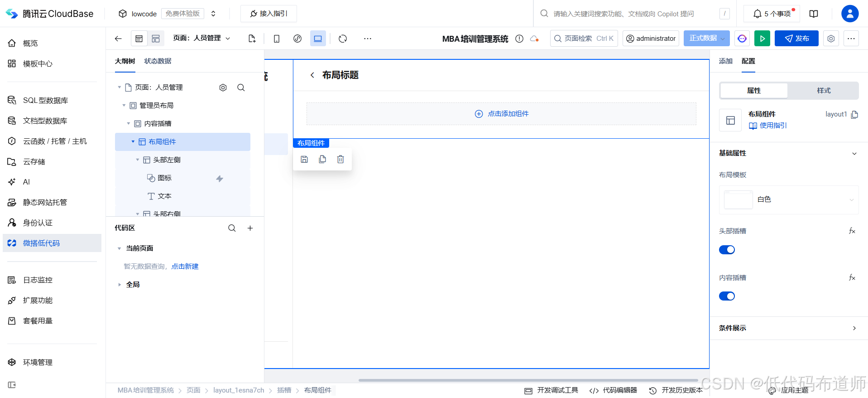The height and width of the screenshot is (398, 868).
Task: Open the Copilot assistant icon
Action: [742, 39]
